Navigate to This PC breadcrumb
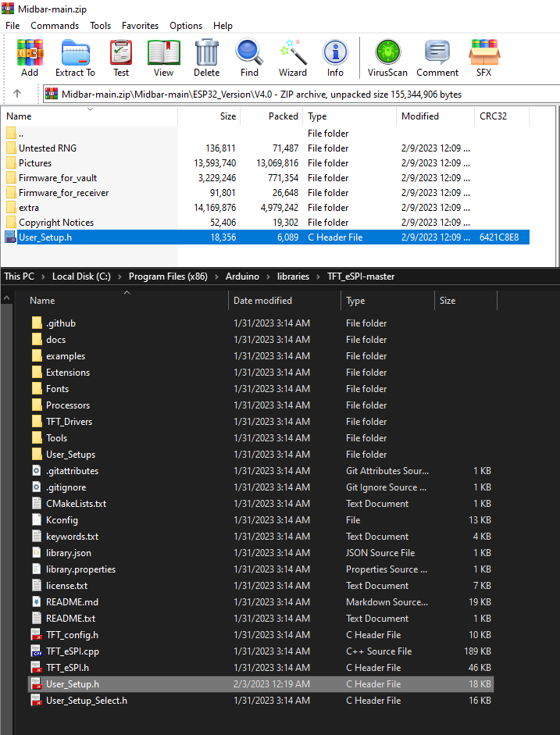The height and width of the screenshot is (735, 560). pos(20,277)
